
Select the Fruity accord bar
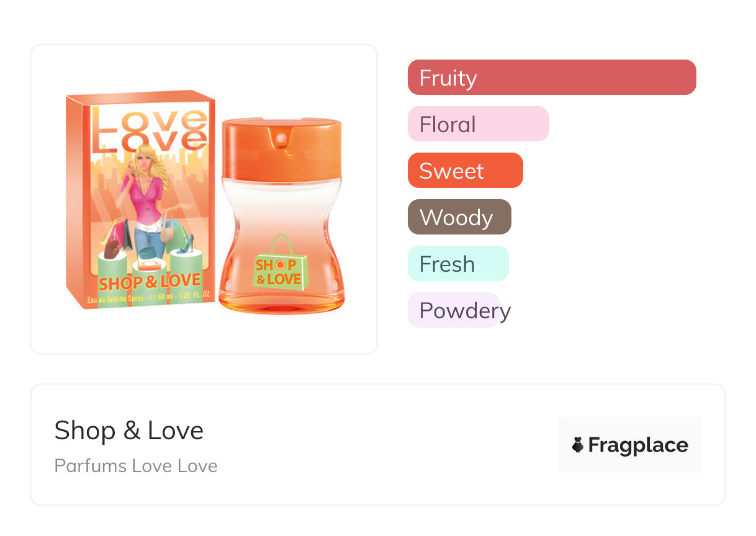551,78
